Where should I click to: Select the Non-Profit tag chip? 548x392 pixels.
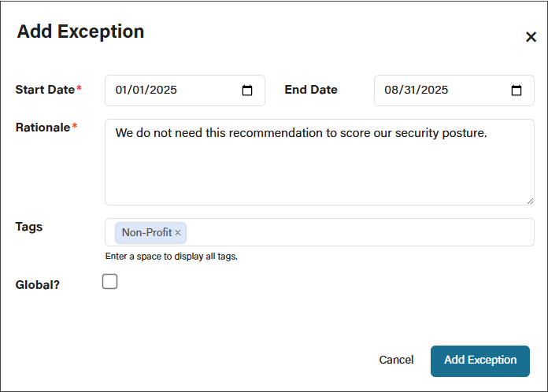(146, 233)
